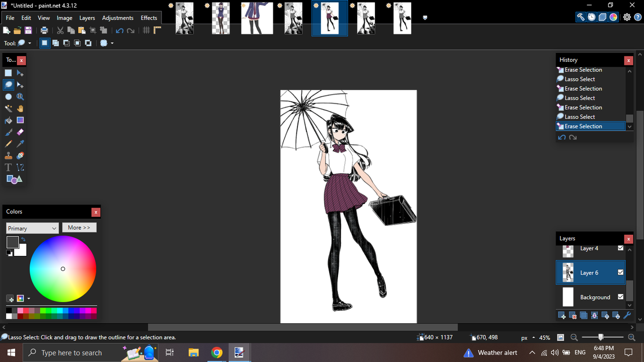644x362 pixels.
Task: Open the Adjustments menu
Action: point(117,18)
